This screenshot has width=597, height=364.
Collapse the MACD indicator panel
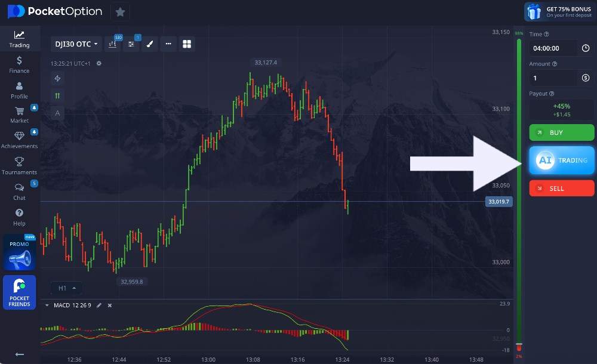pos(47,305)
